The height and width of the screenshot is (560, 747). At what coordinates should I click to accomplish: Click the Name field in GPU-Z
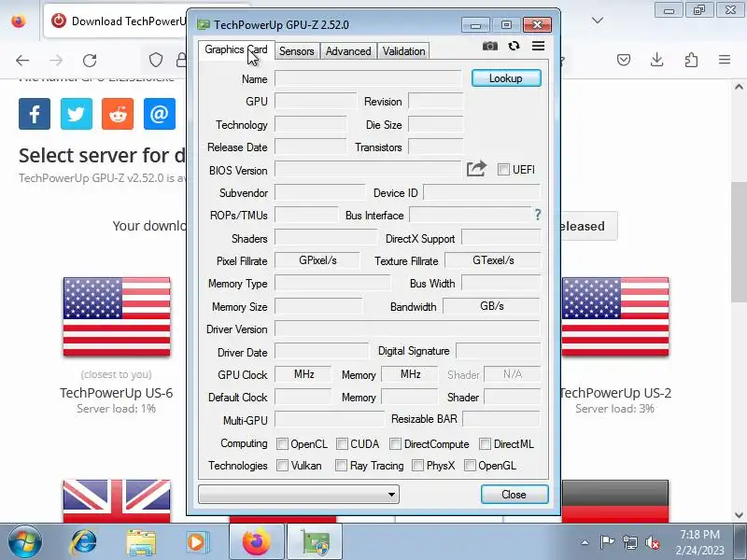pyautogui.click(x=368, y=78)
